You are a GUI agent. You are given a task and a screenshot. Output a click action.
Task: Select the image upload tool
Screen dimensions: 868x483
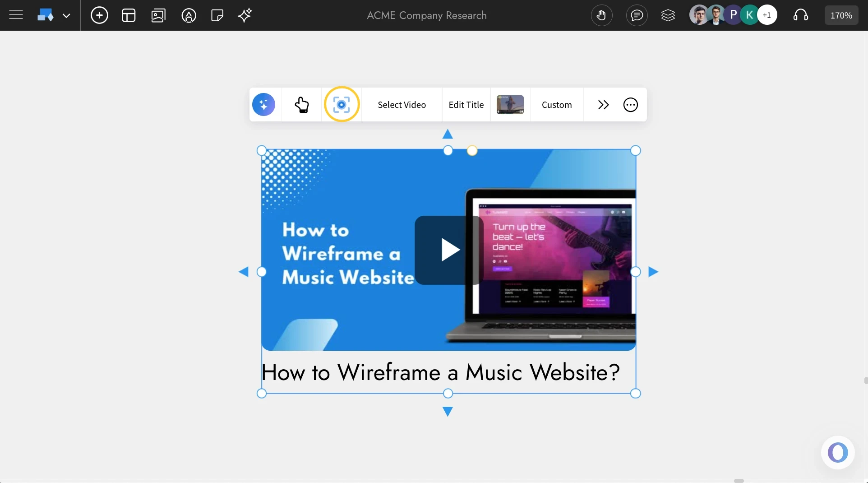pos(158,15)
